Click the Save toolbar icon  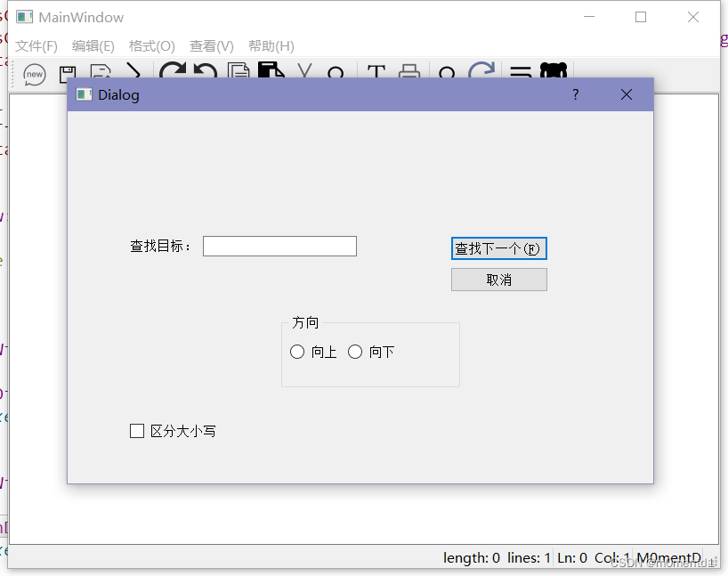tap(67, 75)
